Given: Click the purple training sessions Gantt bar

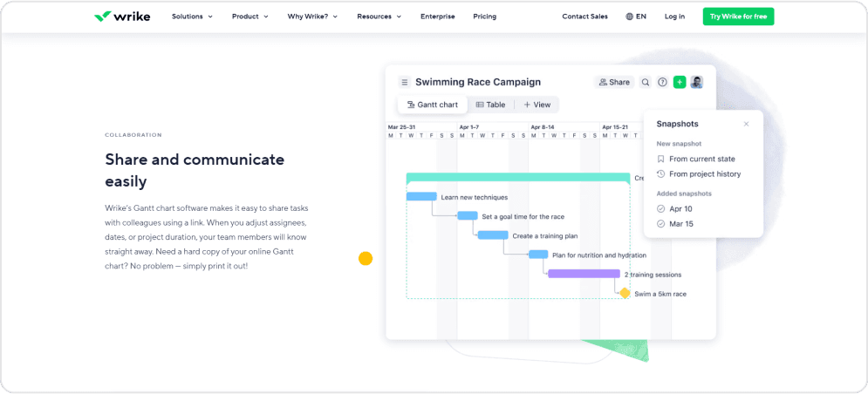Looking at the screenshot, I should click(x=584, y=274).
